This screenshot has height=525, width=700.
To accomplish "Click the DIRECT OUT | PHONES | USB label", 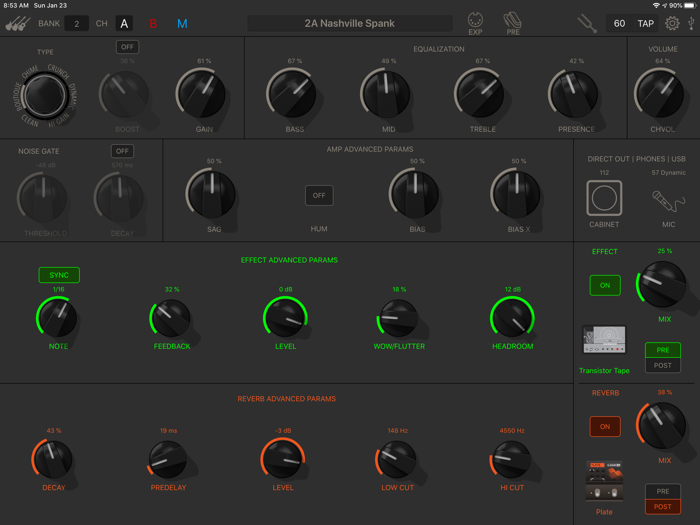I will (x=636, y=159).
